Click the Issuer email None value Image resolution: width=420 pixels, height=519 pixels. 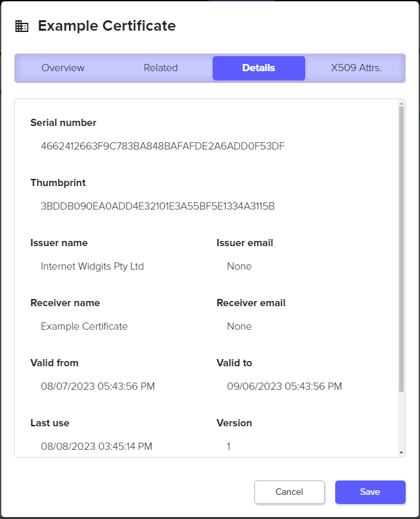click(x=239, y=266)
